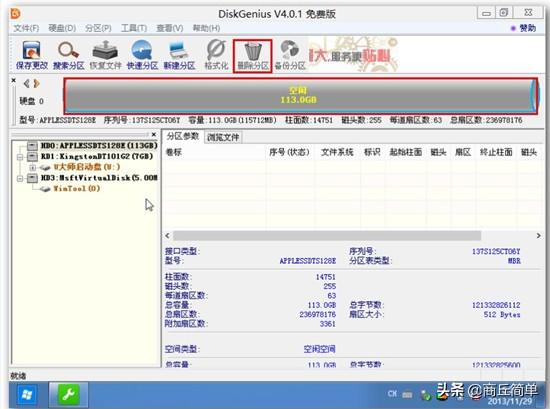The width and height of the screenshot is (550, 409).
Task: Click the horizontal scrollbar right arrow
Action: point(538,236)
